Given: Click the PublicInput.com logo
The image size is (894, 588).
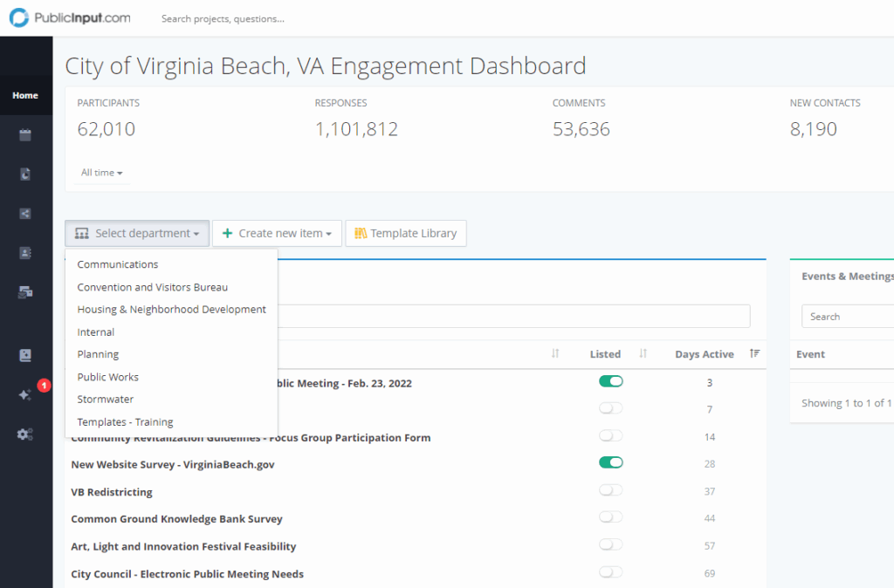Looking at the screenshot, I should tap(70, 17).
